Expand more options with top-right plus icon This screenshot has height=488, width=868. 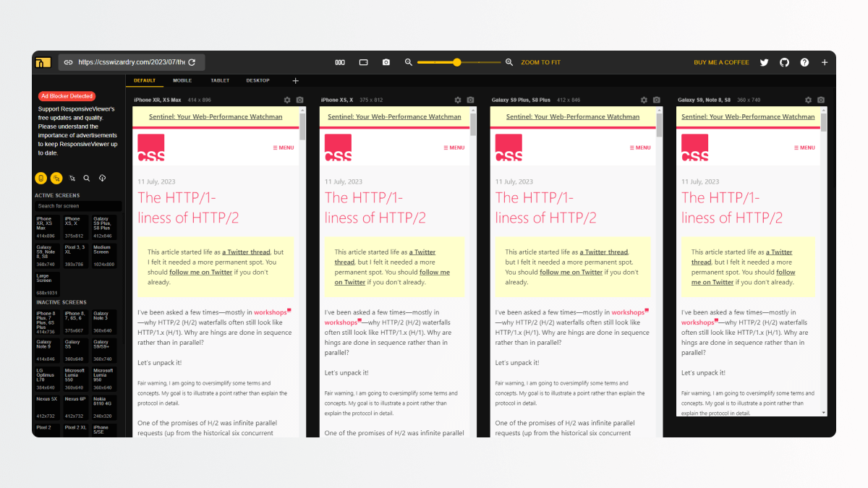pos(825,62)
